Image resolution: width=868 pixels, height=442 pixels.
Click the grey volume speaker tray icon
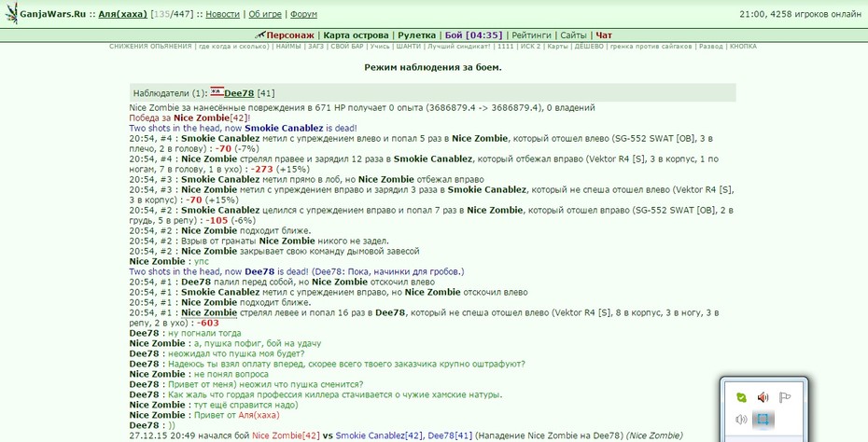pos(742,420)
